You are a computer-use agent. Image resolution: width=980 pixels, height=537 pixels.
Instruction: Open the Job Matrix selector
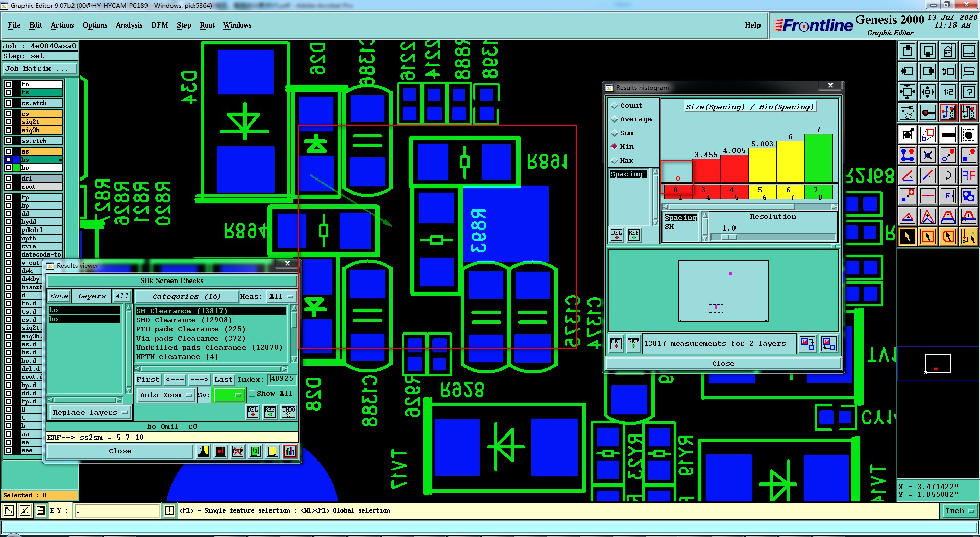point(40,69)
